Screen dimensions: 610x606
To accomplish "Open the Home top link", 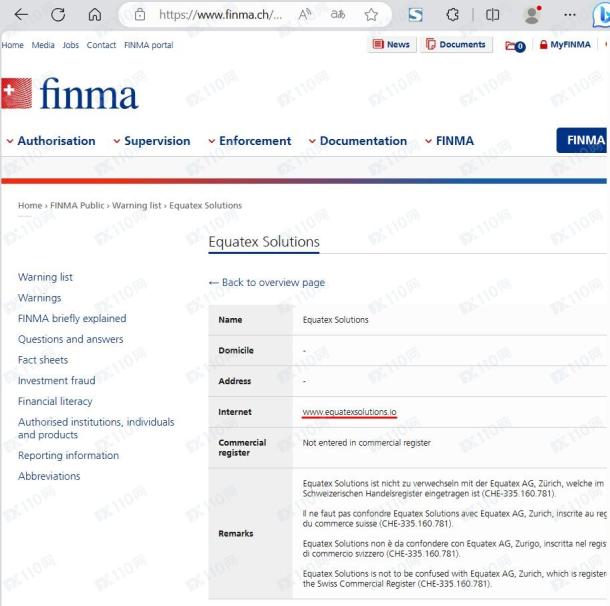I will click(x=12, y=45).
